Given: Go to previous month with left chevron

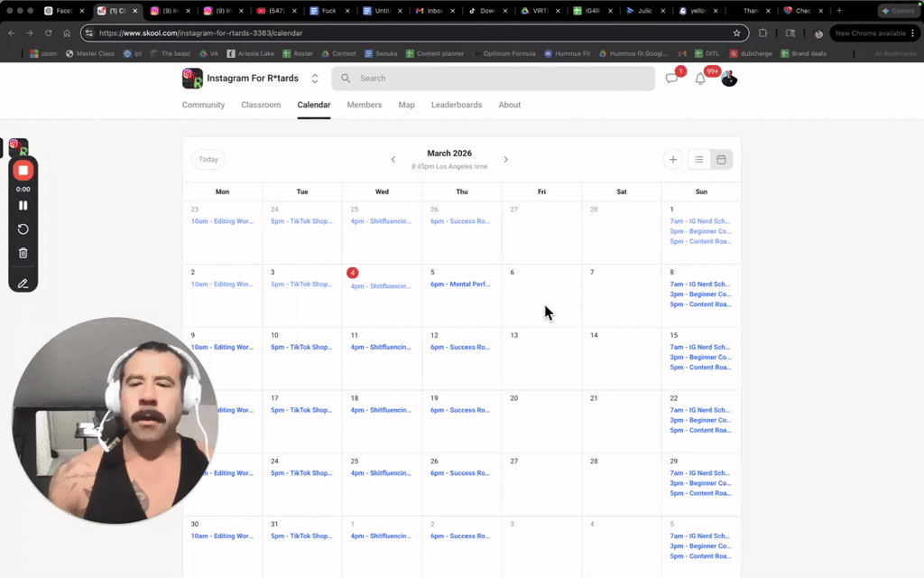Looking at the screenshot, I should coord(393,159).
